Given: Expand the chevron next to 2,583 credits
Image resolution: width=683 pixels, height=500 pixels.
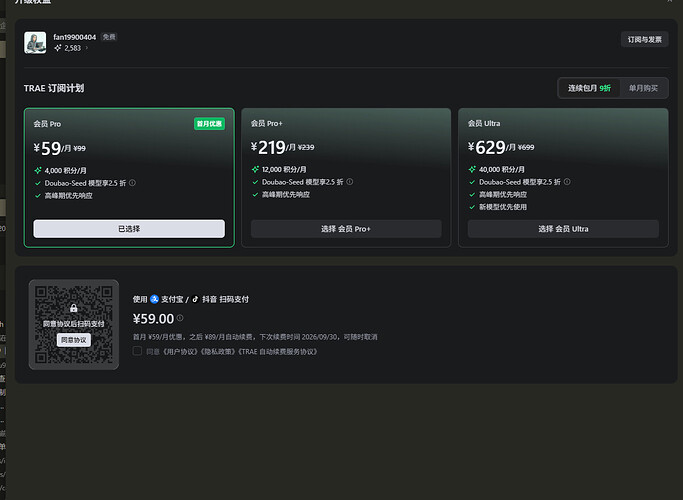Looking at the screenshot, I should (87, 48).
